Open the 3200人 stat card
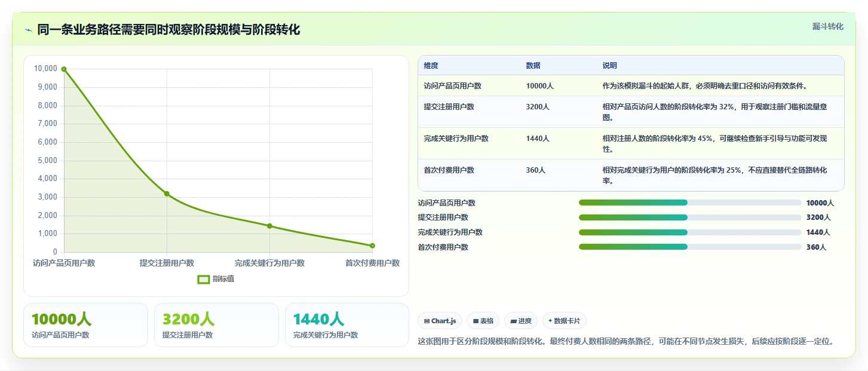Image resolution: width=868 pixels, height=371 pixels. pyautogui.click(x=216, y=325)
